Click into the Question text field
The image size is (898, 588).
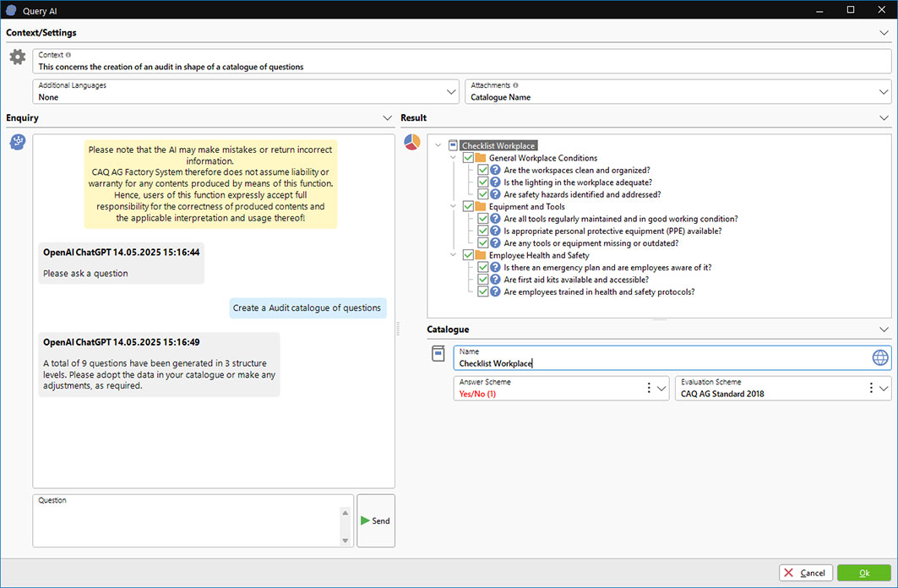pyautogui.click(x=186, y=525)
